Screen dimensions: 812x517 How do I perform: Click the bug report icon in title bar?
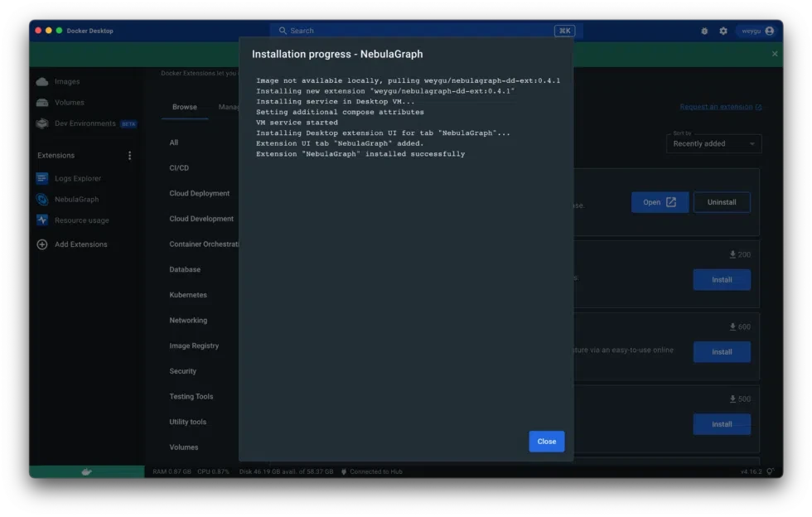click(x=703, y=31)
